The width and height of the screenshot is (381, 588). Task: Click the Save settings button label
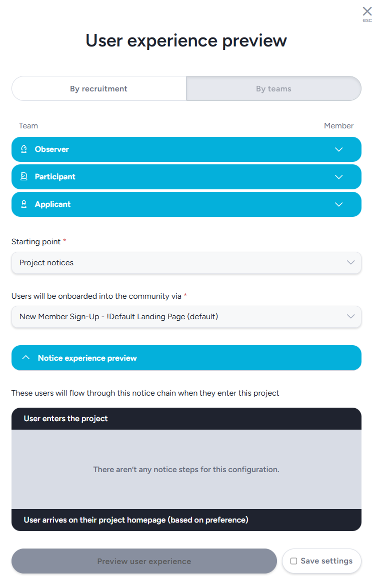point(326,561)
